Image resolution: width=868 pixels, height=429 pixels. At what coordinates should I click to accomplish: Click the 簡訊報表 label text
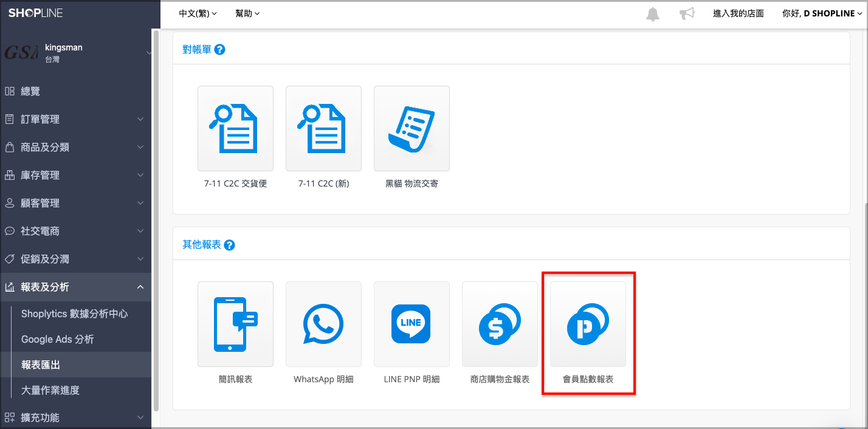click(235, 379)
